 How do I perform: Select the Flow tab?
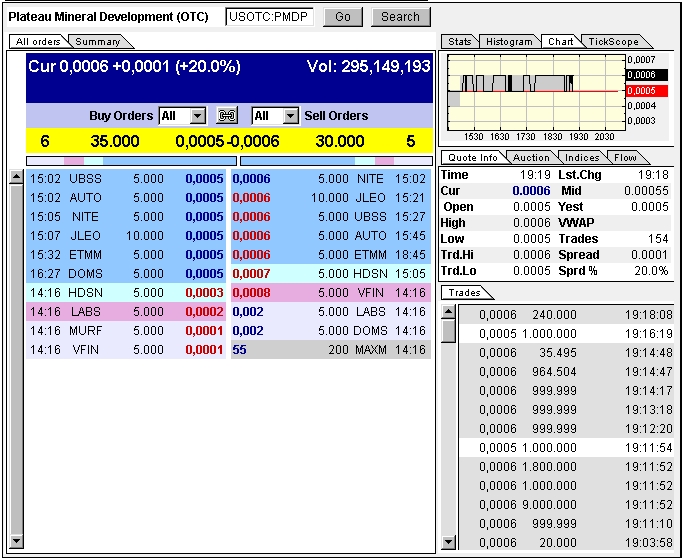click(626, 157)
